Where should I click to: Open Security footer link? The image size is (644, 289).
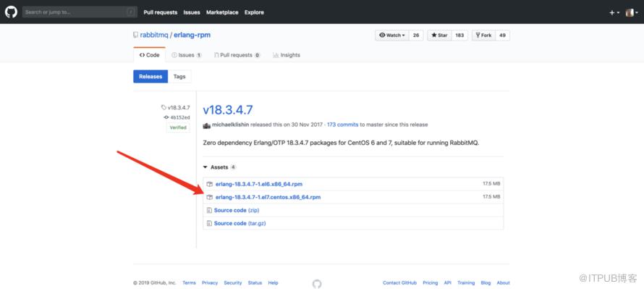[233, 282]
